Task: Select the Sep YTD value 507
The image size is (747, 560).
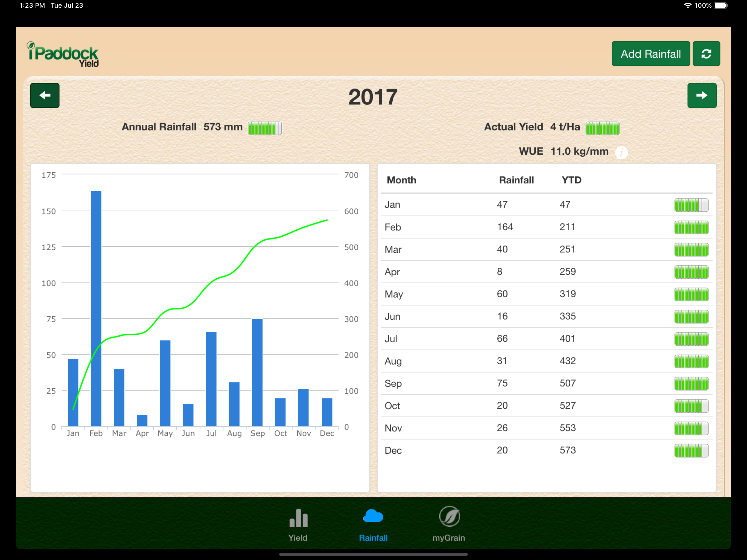Action: click(567, 383)
